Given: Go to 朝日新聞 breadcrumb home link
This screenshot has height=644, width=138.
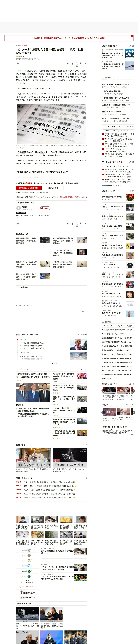Looking at the screenshot, I should [x=19, y=46].
